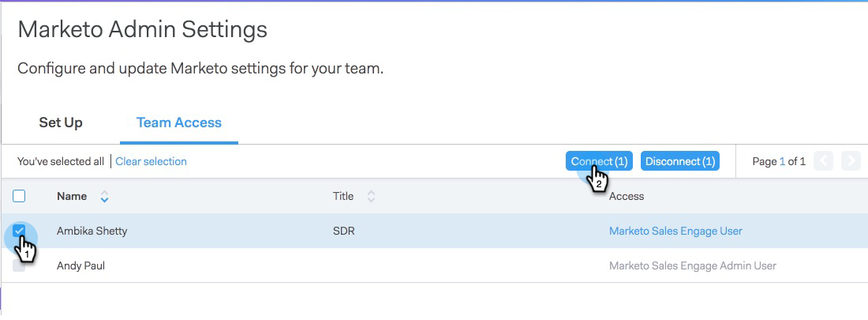Image resolution: width=868 pixels, height=320 pixels.
Task: Click the Name column header label
Action: pos(72,196)
